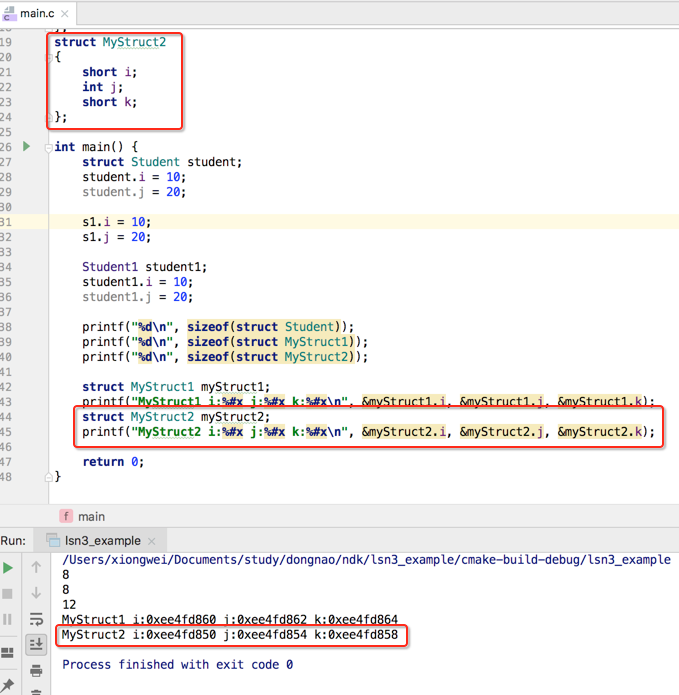Click 'struct MyStruct2 myStruct2;' line
The image size is (679, 695).
point(176,417)
